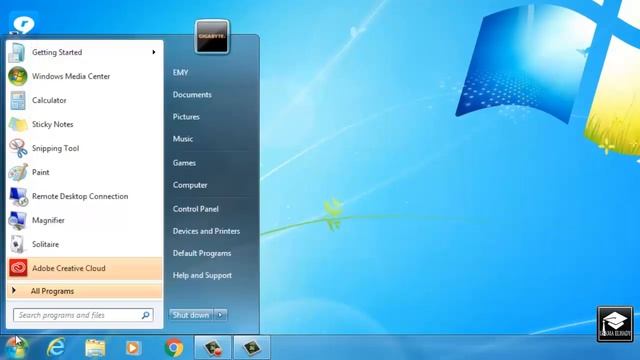
Task: Launch the Snipping Tool scissors icon
Action: [x=18, y=148]
